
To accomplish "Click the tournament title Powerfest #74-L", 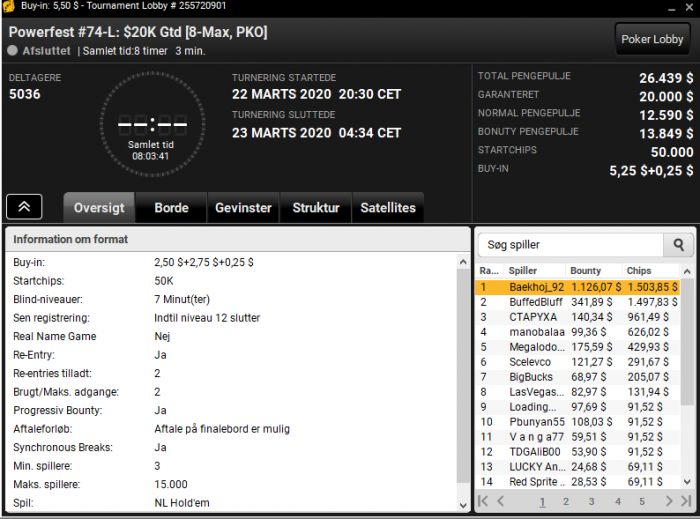I will 138,32.
